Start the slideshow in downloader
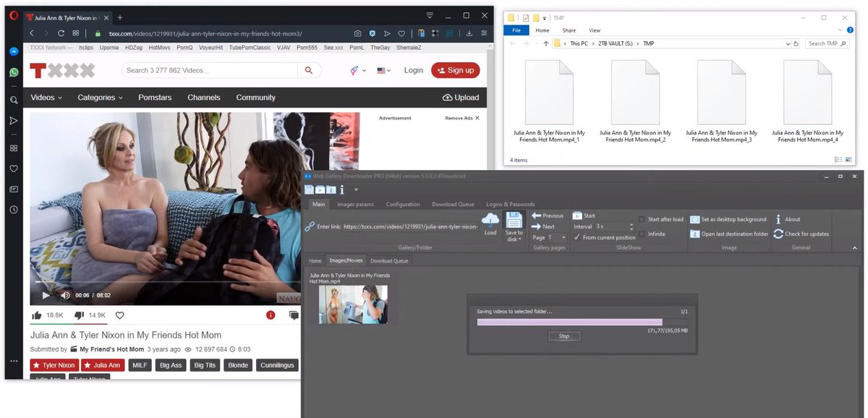868x418 pixels. [x=584, y=216]
